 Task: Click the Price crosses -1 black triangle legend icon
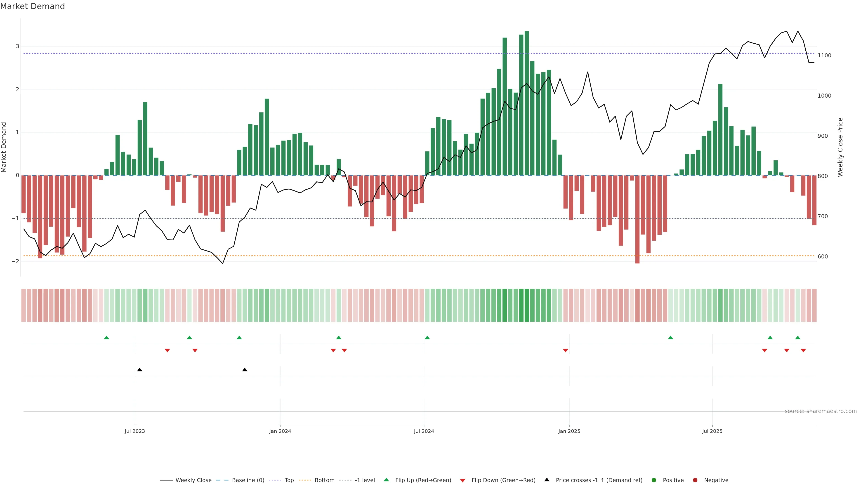tap(547, 480)
